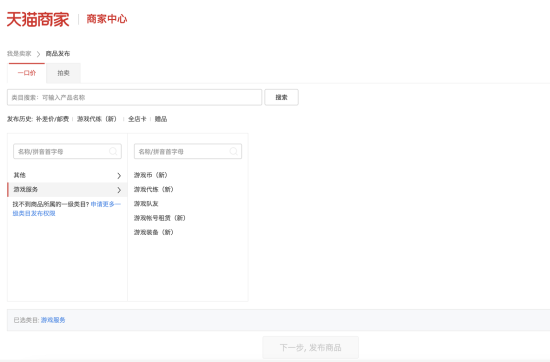Image resolution: width=550 pixels, height=362 pixels.
Task: Switch to the 拍卖 tab
Action: (x=63, y=73)
